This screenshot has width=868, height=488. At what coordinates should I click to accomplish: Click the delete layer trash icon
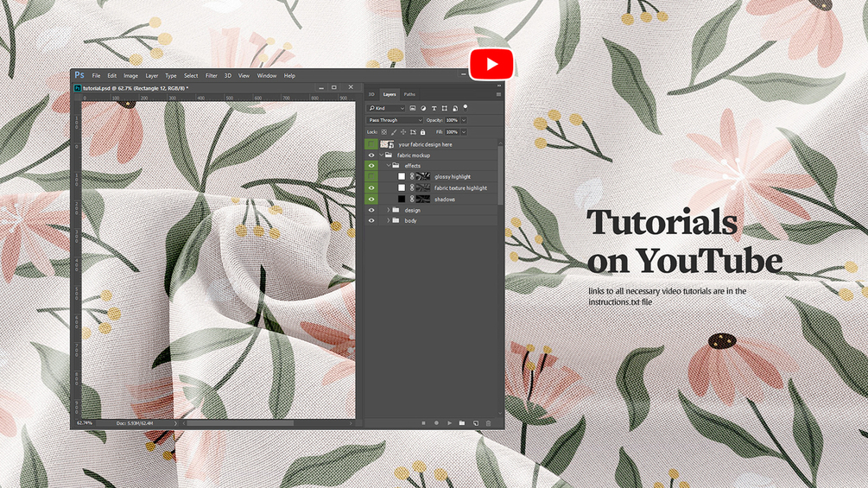(x=488, y=423)
